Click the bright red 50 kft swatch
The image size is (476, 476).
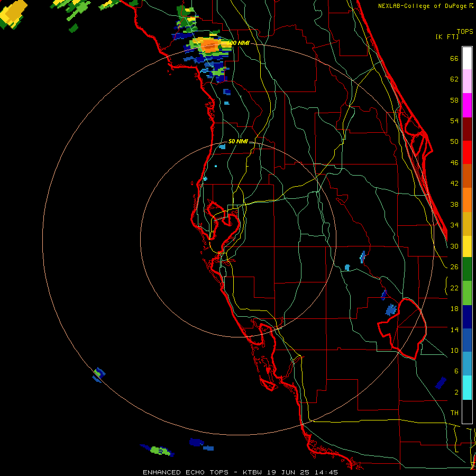point(467,152)
